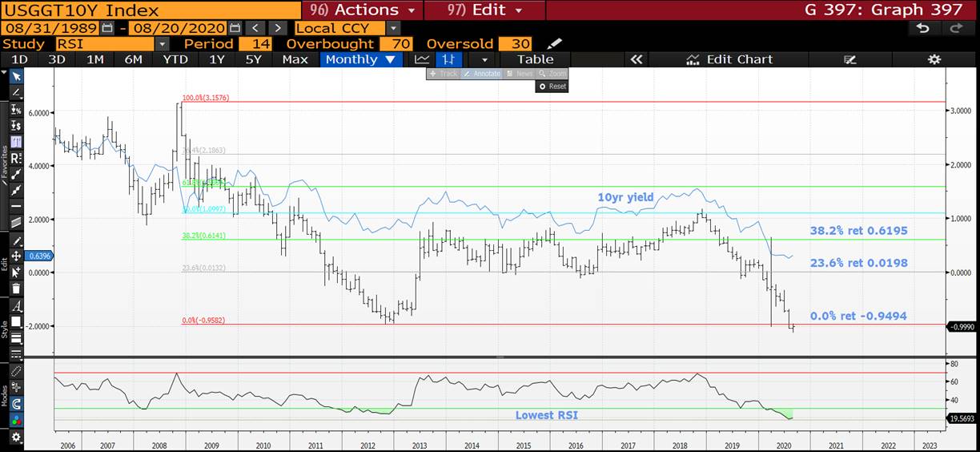Select the text annotation 'A' tool
The width and height of the screenshot is (980, 452).
tap(16, 306)
